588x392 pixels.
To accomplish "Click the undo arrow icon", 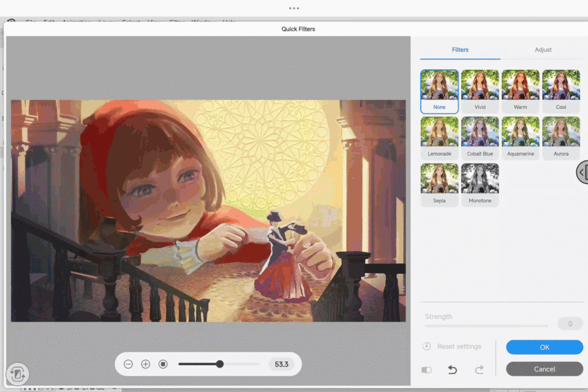I will click(x=452, y=370).
